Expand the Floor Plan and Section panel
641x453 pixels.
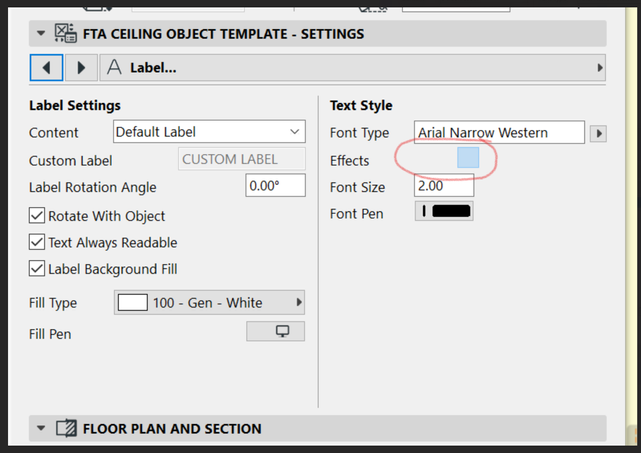41,429
